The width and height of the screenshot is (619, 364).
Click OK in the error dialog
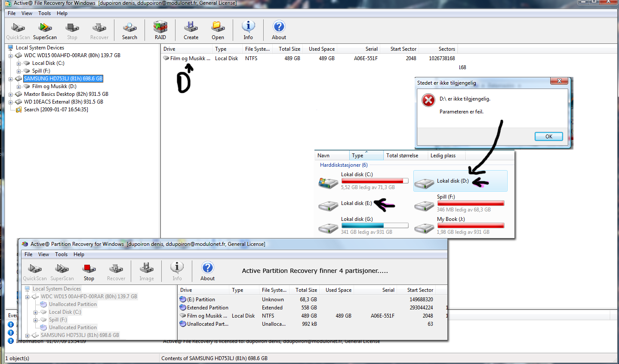click(x=549, y=136)
